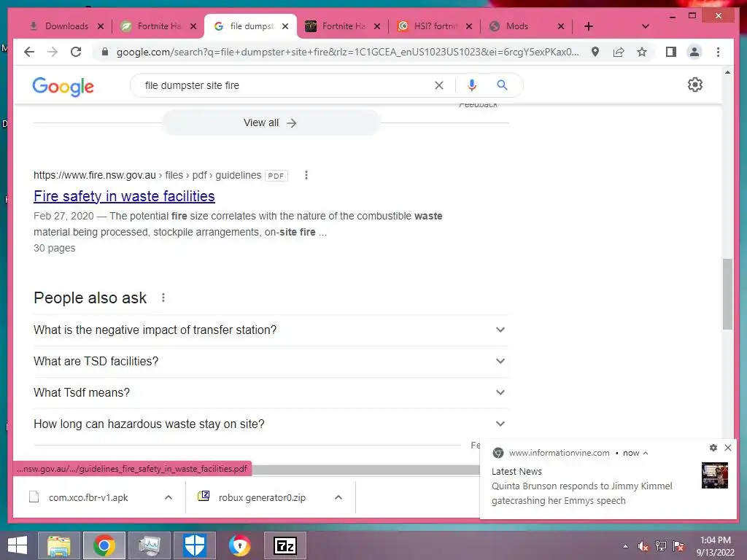Open location permission icon in address bar
Viewport: 747px width, 560px height.
[x=595, y=52]
